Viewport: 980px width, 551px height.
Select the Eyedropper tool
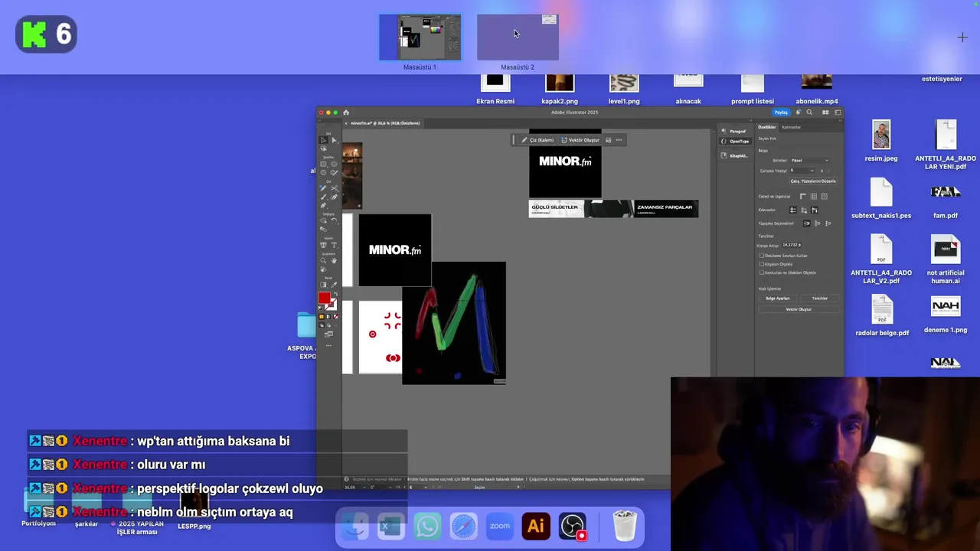coord(334,284)
